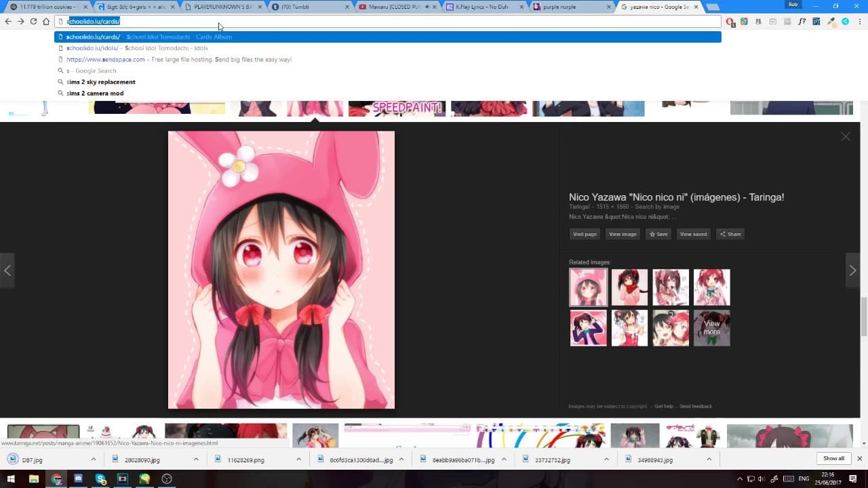
Task: Click the Send feedback link
Action: click(x=696, y=406)
